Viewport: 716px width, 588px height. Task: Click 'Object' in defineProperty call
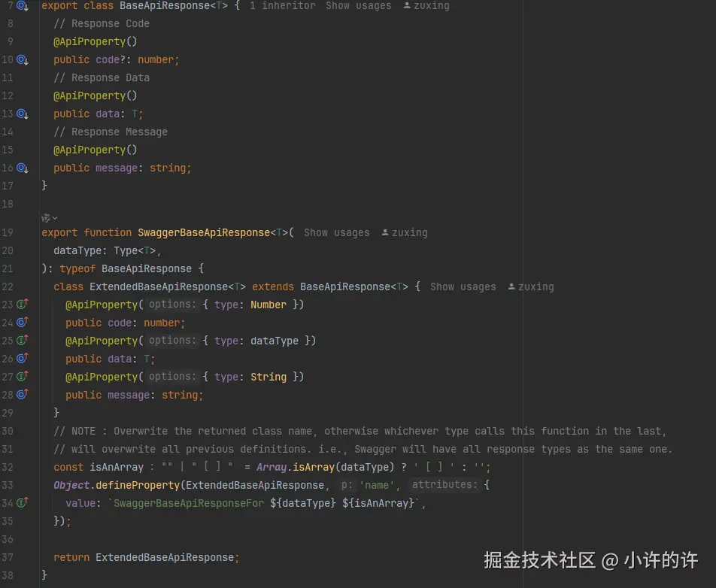coord(71,485)
